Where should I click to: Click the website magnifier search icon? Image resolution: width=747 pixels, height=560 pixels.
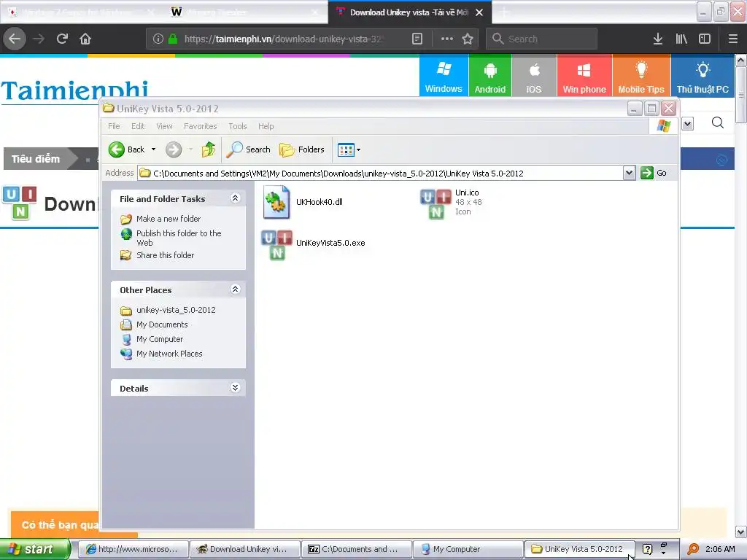(x=718, y=123)
